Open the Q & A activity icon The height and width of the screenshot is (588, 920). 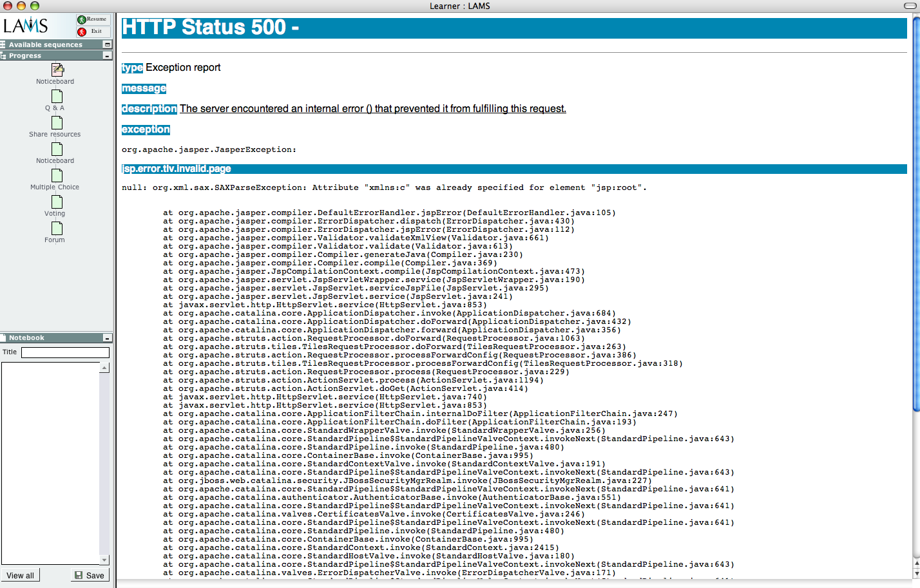(x=57, y=96)
